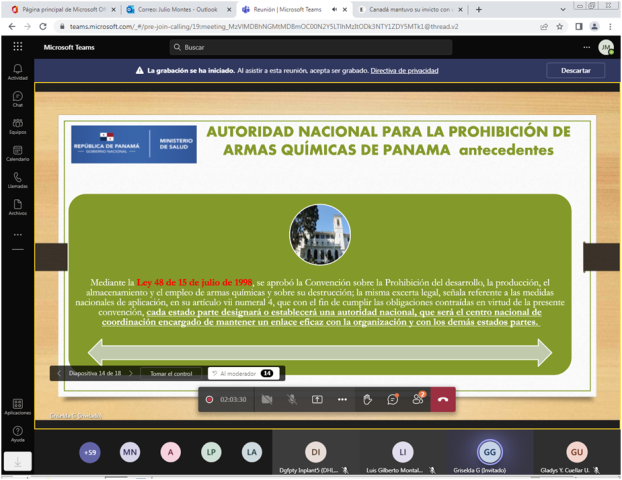Open the Actividad feed in sidebar
Viewport: 622px width, 480px height.
tap(17, 71)
